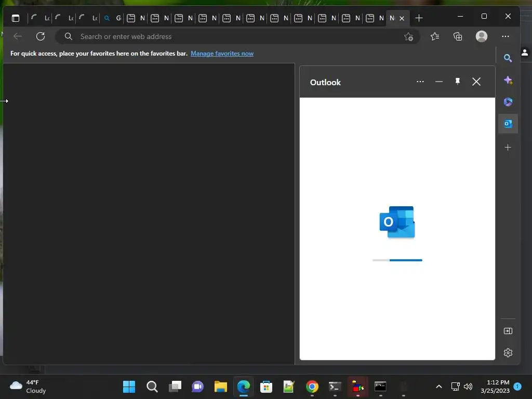
Task: Open the tab actions menu icon
Action: pos(16,18)
